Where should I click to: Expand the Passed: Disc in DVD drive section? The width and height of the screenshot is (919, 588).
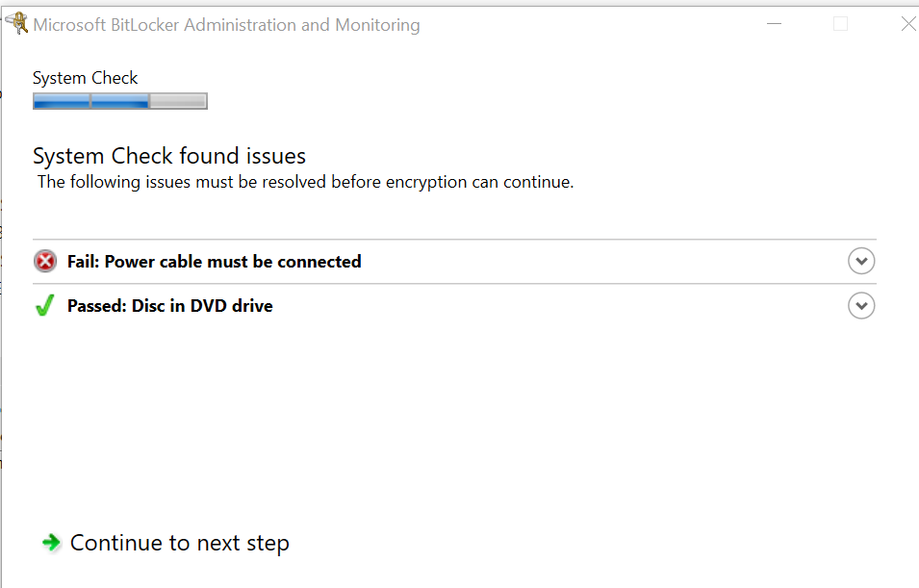click(x=861, y=305)
